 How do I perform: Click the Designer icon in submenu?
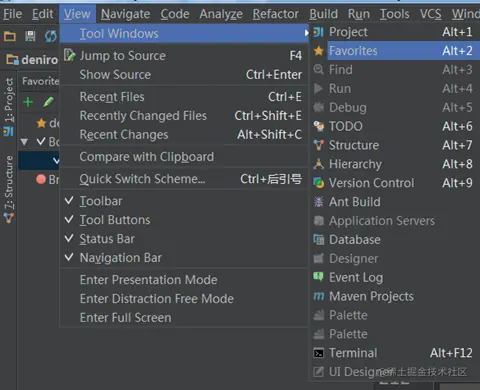(319, 258)
